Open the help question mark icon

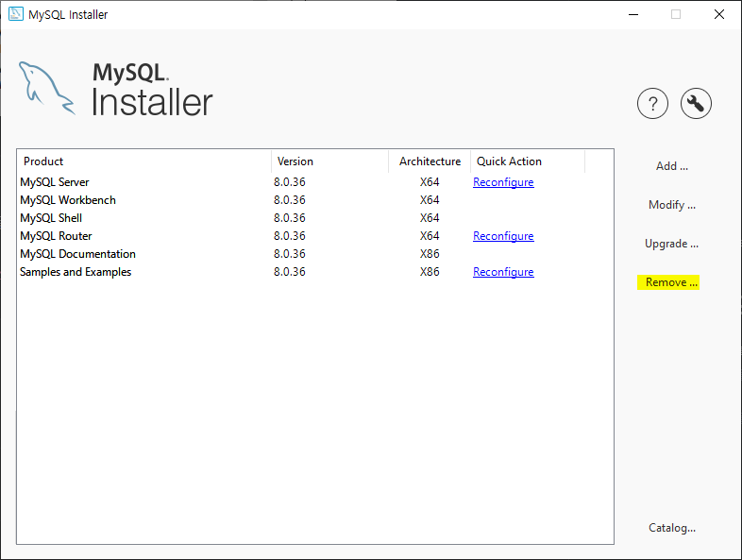(652, 103)
